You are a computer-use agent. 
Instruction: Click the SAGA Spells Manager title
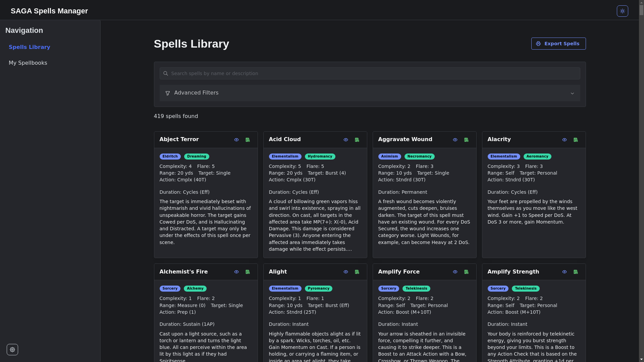click(x=49, y=11)
